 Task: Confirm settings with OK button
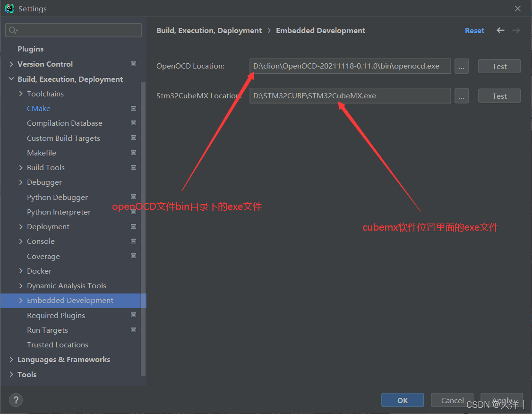click(x=403, y=400)
